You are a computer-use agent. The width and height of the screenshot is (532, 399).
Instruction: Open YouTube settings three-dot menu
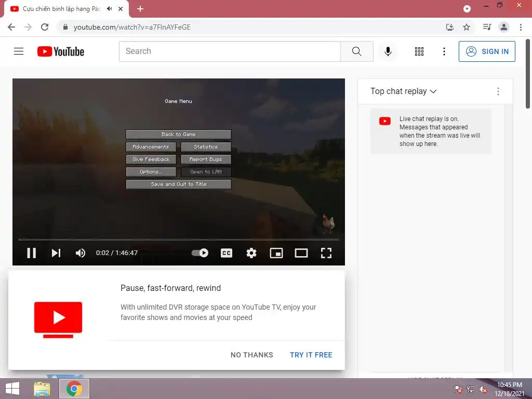(444, 51)
